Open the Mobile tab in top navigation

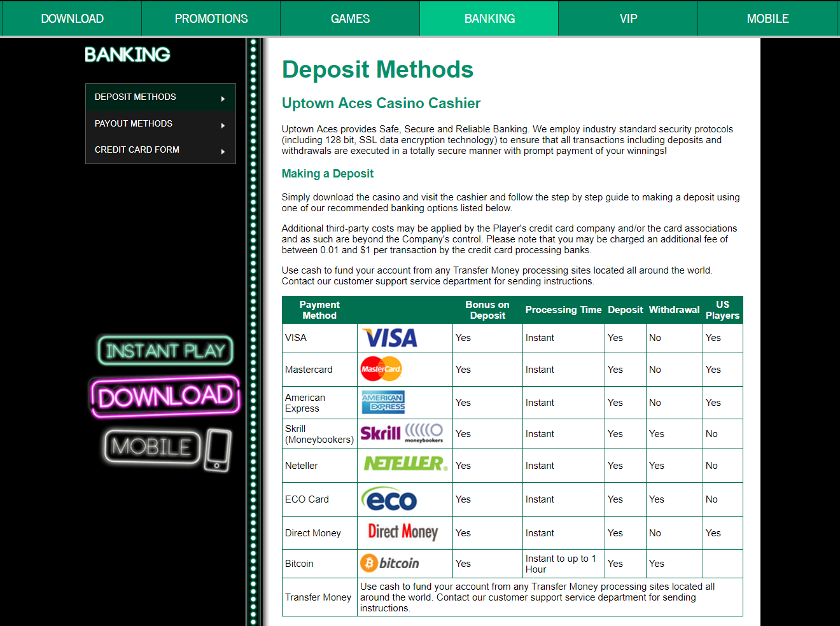pos(767,18)
